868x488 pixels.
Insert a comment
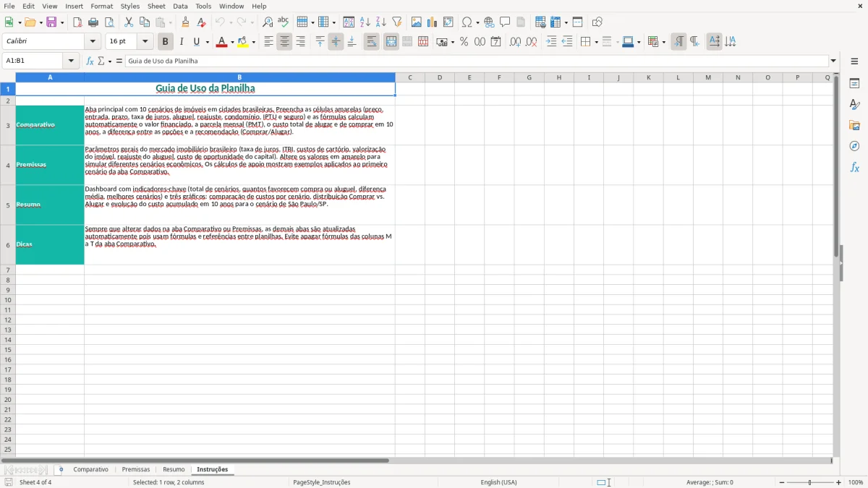(505, 22)
